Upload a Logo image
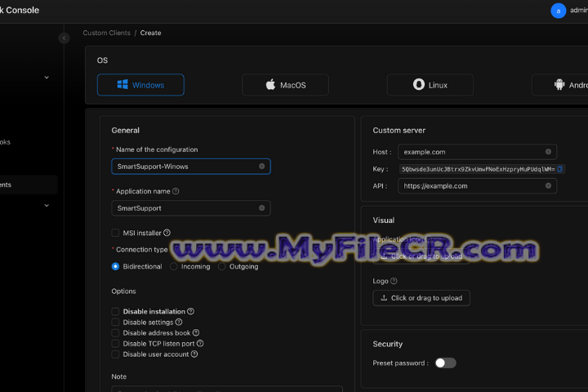The image size is (588, 392). tap(421, 298)
